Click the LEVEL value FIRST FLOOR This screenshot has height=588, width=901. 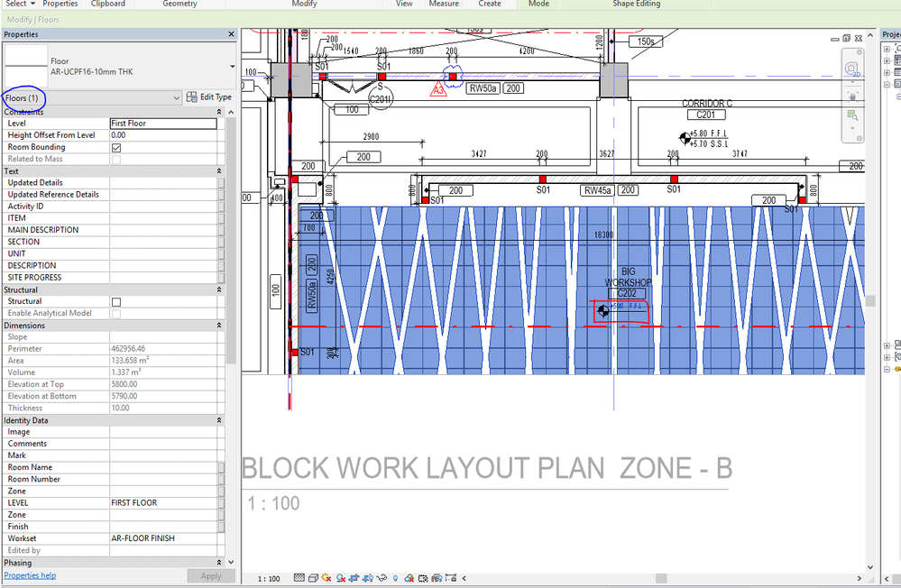pyautogui.click(x=163, y=503)
